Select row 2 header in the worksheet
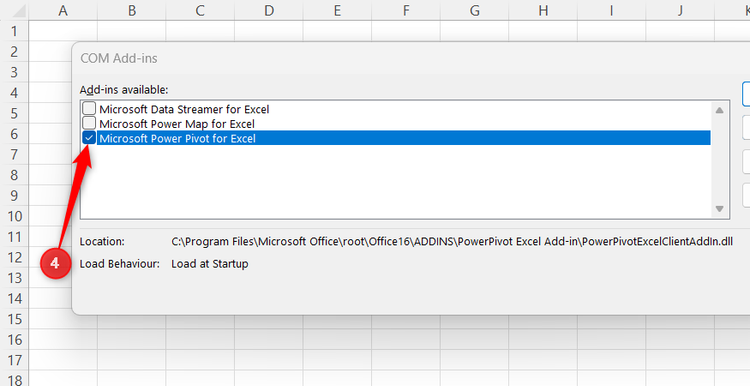 [14, 52]
